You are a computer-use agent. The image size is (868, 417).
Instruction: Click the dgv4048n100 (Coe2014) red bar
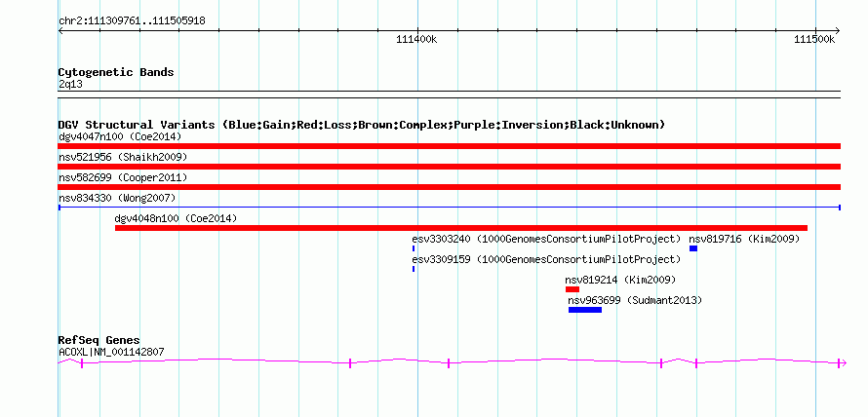461,228
